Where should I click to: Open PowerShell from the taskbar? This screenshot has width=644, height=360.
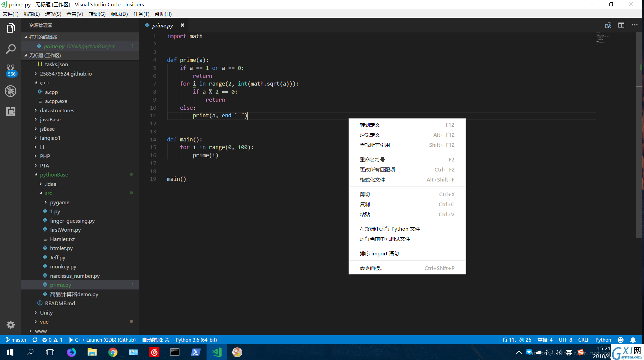[196, 352]
